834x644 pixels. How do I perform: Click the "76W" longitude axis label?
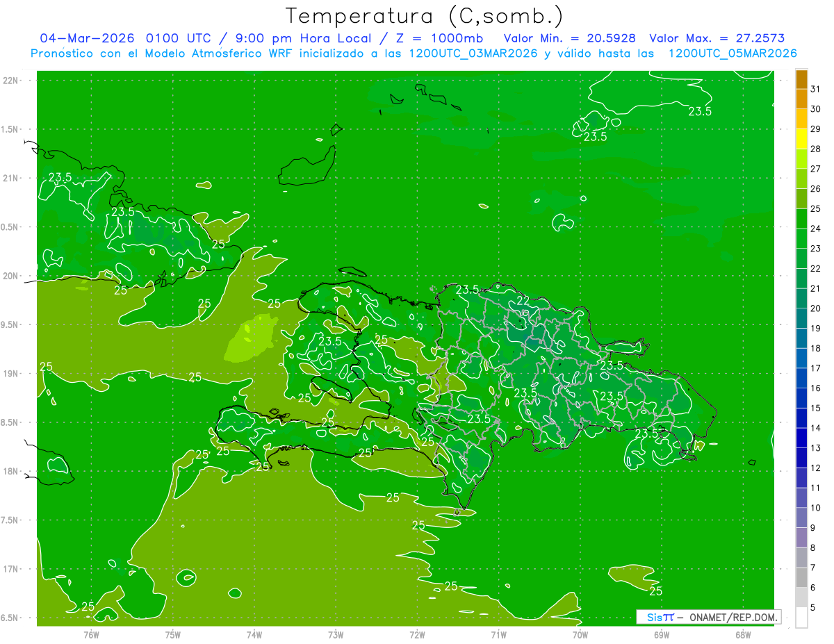click(x=91, y=634)
